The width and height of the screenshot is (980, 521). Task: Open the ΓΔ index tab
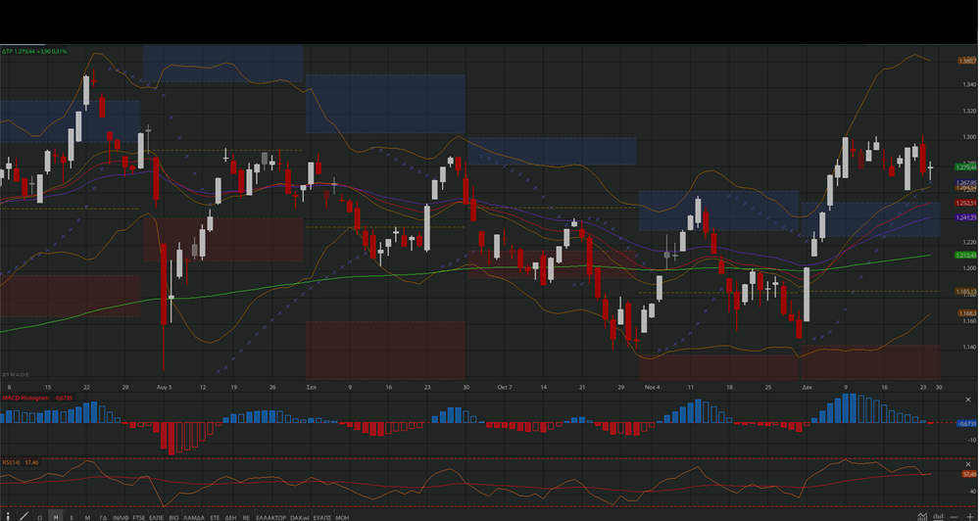pyautogui.click(x=103, y=517)
